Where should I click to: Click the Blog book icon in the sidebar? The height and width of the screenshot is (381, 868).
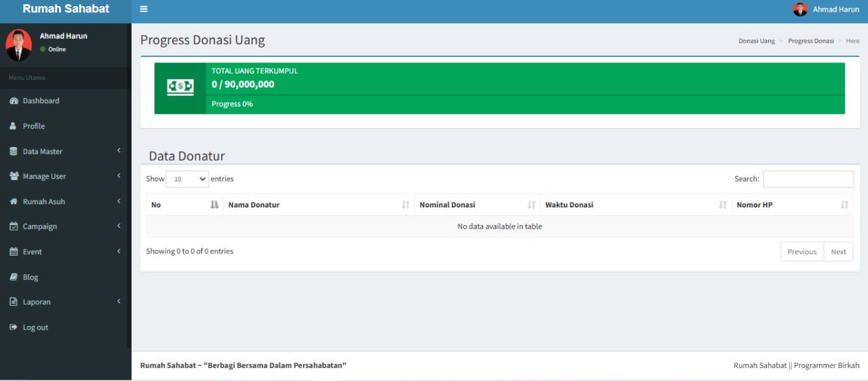coord(14,277)
